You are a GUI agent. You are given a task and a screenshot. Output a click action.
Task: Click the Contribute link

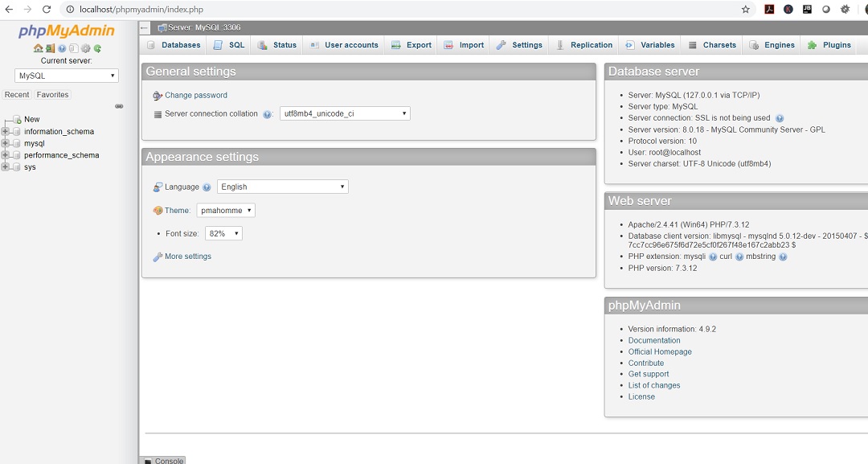point(646,363)
